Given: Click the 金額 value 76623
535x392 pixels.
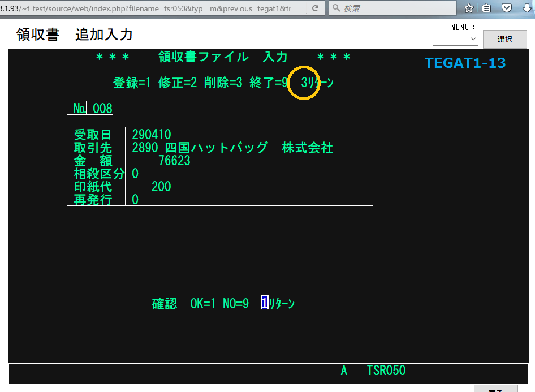Looking at the screenshot, I should (174, 161).
